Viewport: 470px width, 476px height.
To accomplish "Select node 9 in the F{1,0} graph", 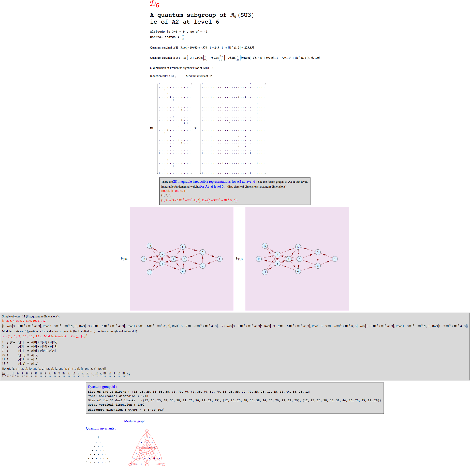I will [162, 254].
